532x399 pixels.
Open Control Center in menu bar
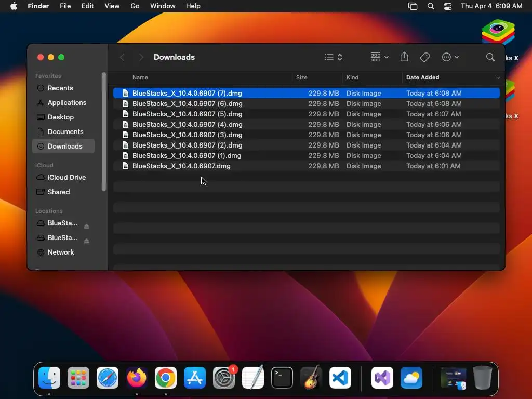click(x=447, y=6)
